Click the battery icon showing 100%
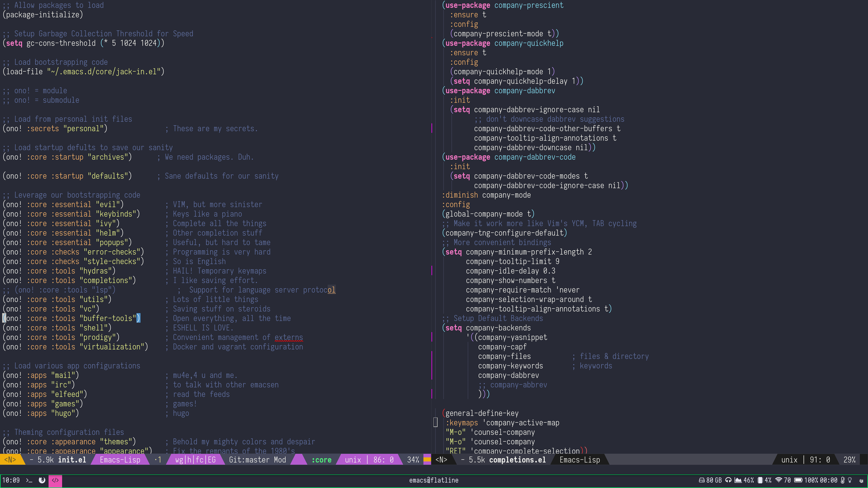This screenshot has width=868, height=488. pos(798,480)
